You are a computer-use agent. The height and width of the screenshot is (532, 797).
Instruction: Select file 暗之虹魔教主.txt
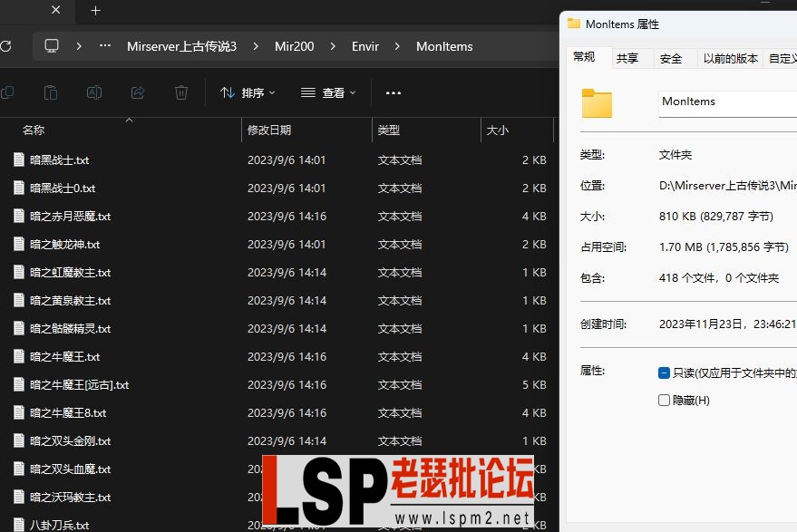pyautogui.click(x=70, y=273)
